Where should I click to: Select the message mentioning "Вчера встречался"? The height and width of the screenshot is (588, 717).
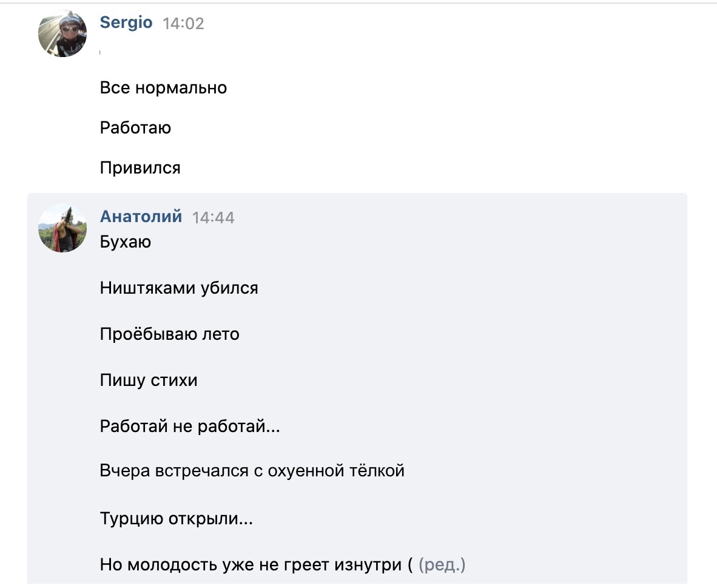point(252,471)
